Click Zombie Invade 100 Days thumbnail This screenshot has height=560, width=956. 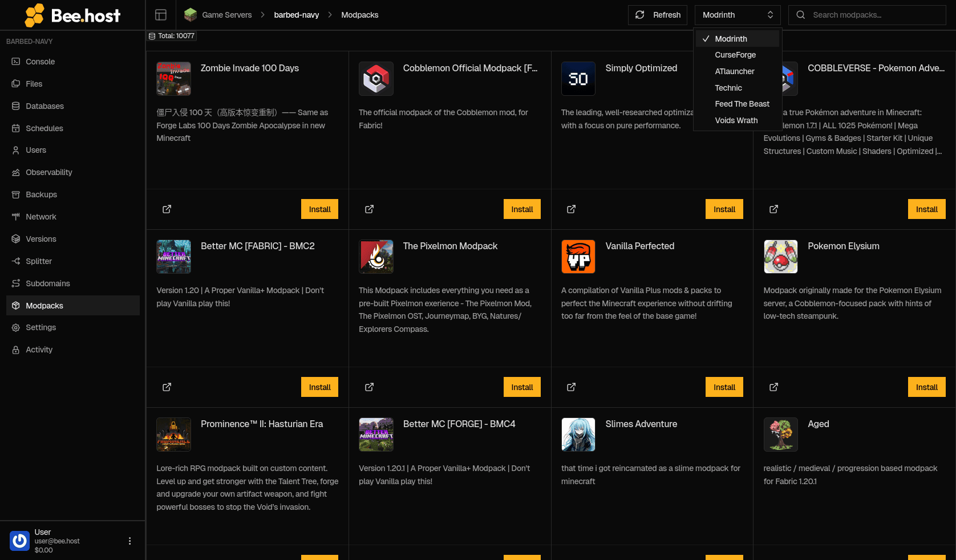pyautogui.click(x=174, y=79)
